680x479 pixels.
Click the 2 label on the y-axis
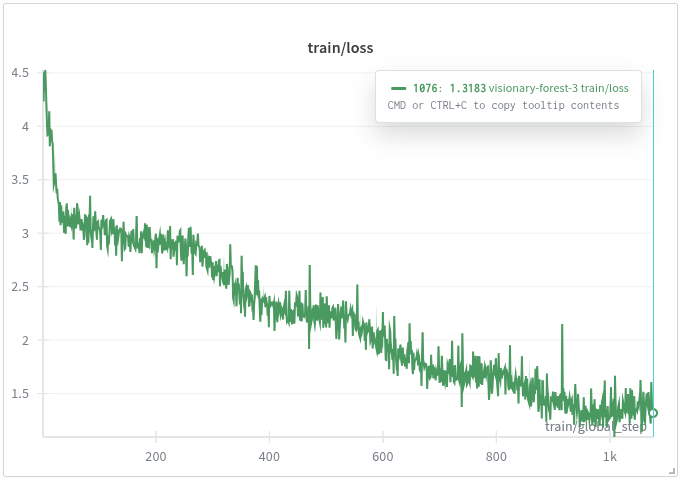click(x=26, y=340)
